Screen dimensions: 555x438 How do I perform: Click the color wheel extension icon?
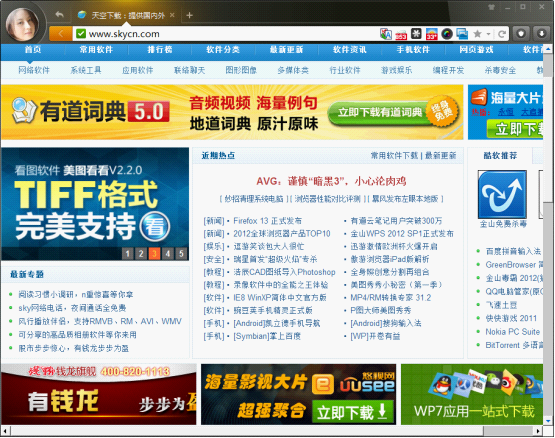pos(447,34)
